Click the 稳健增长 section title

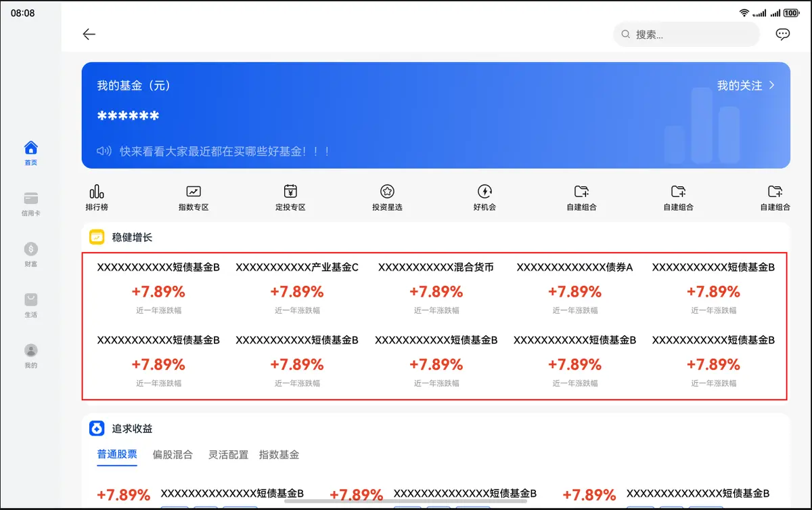click(x=133, y=238)
